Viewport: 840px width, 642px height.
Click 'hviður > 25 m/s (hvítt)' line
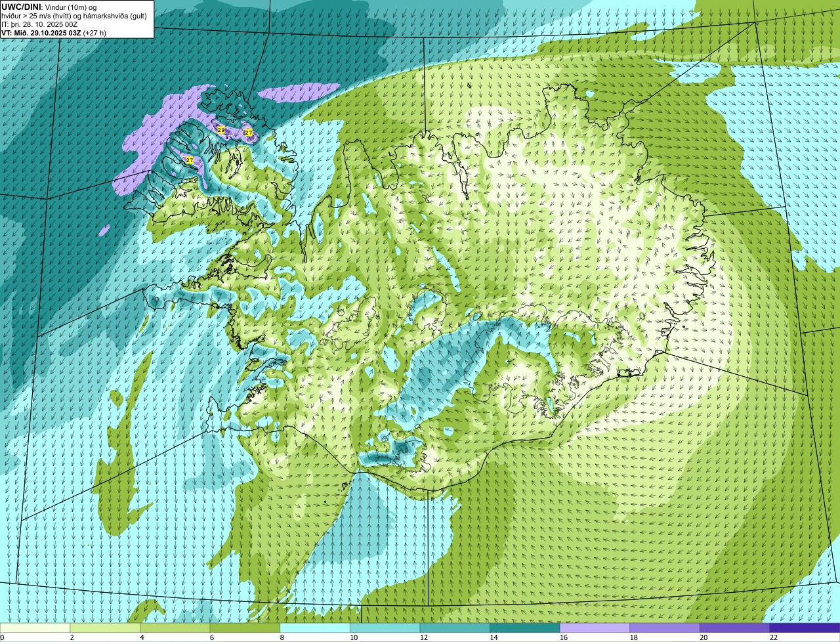tap(37, 16)
